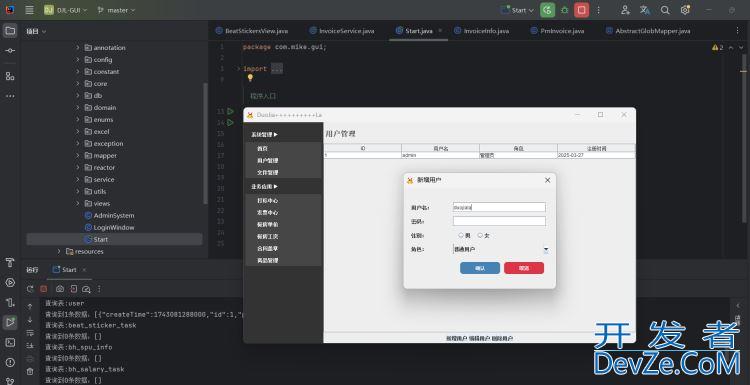Image resolution: width=750 pixels, height=385 pixels.
Task: Open the Build hammer tool window
Action: pos(10,263)
